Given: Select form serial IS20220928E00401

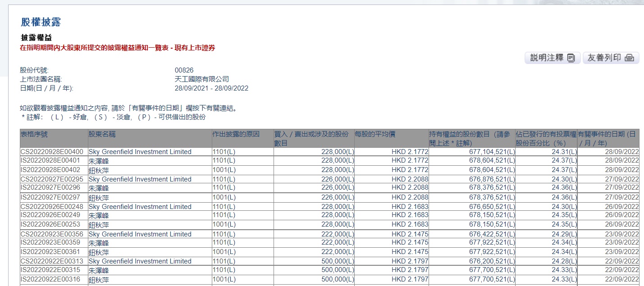Looking at the screenshot, I should [51, 160].
